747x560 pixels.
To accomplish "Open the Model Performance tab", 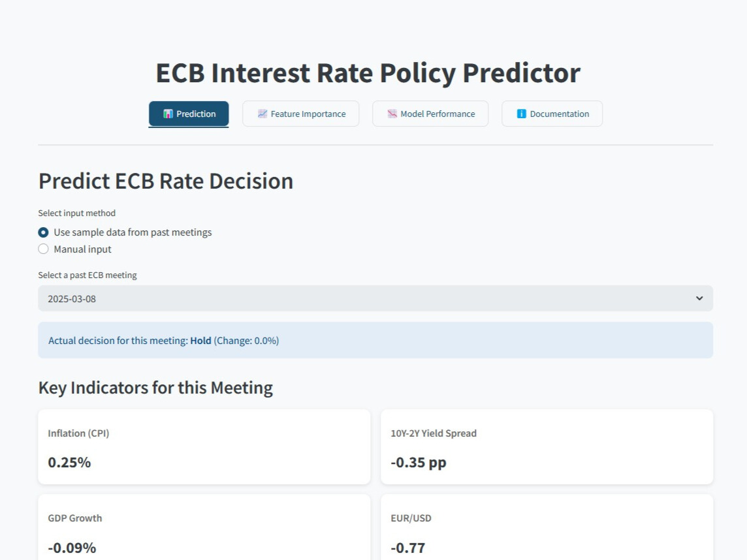I will (430, 114).
